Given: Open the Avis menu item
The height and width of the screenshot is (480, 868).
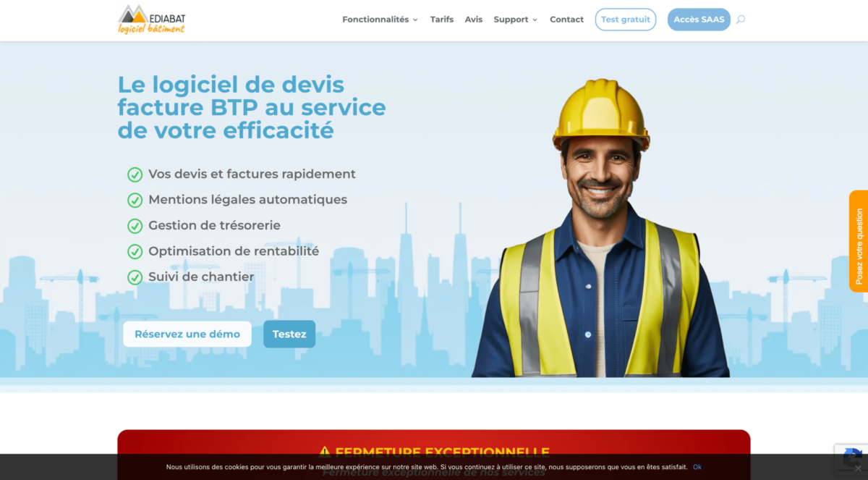Looking at the screenshot, I should pos(474,20).
